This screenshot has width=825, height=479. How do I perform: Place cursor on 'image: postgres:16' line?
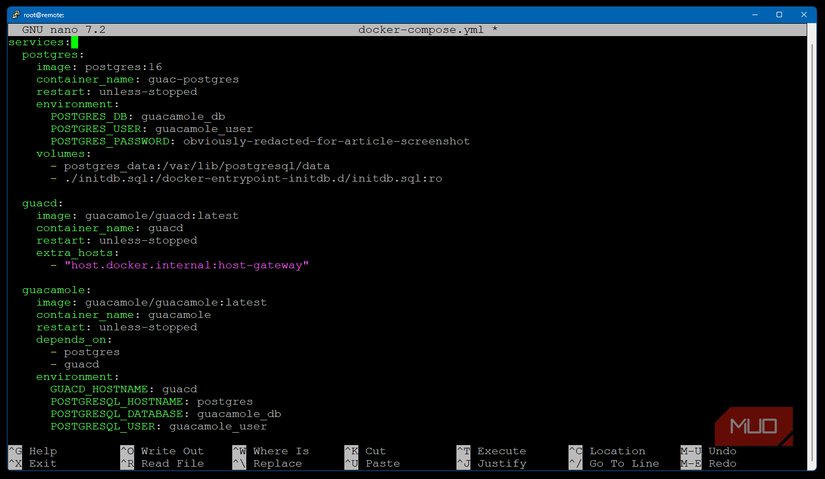click(99, 67)
